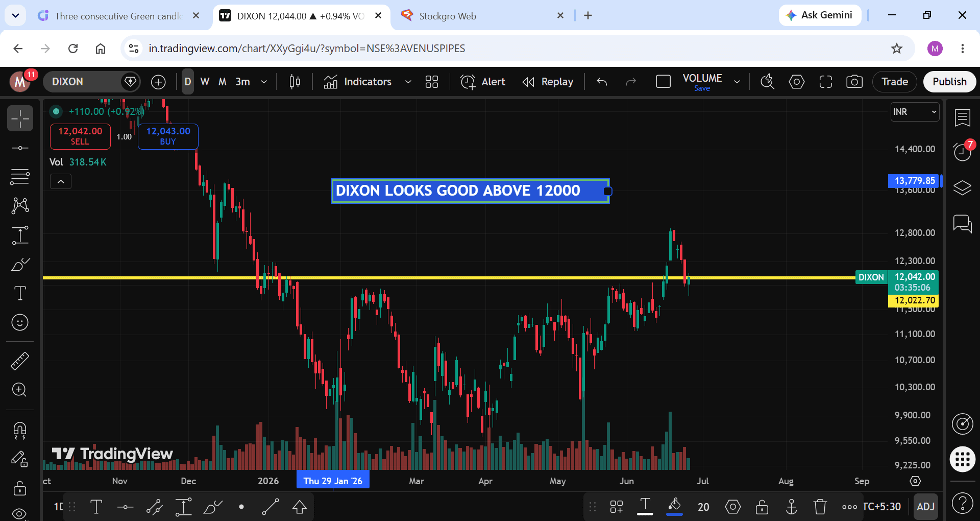Take a chart snapshot with camera icon

854,82
